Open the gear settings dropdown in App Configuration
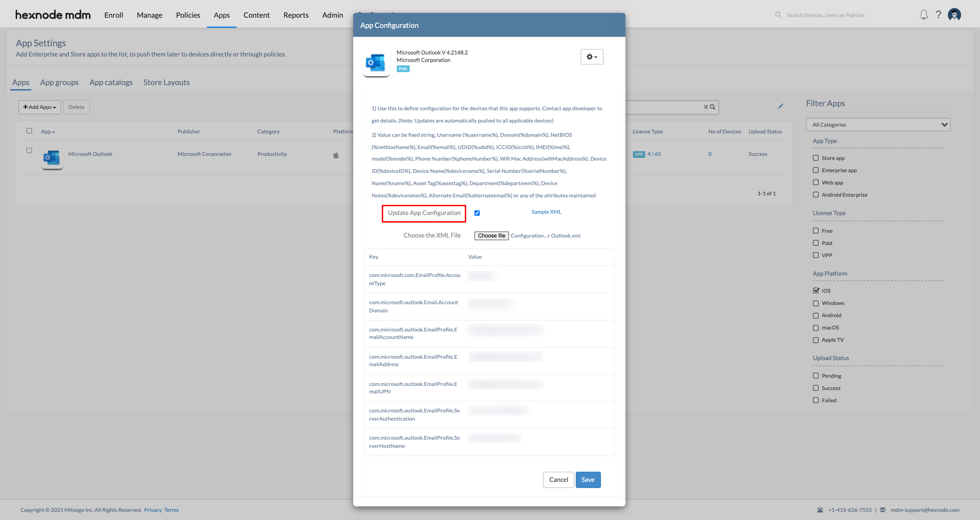 (x=592, y=57)
